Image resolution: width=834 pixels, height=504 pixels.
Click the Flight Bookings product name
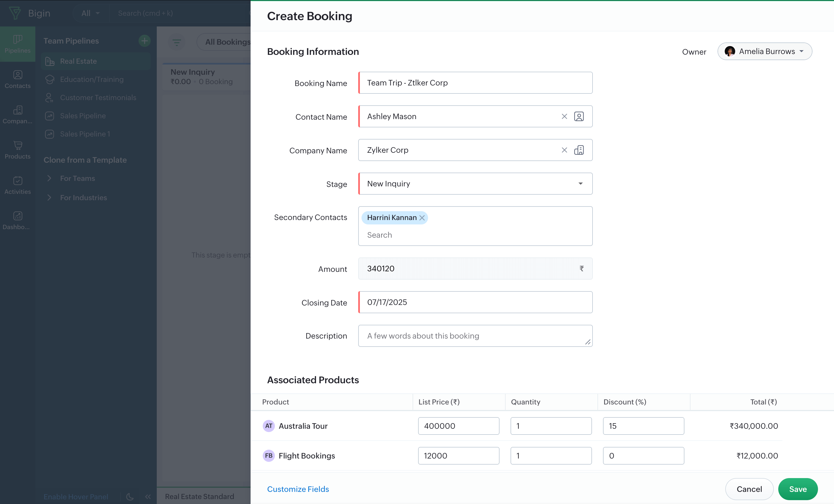pos(307,456)
